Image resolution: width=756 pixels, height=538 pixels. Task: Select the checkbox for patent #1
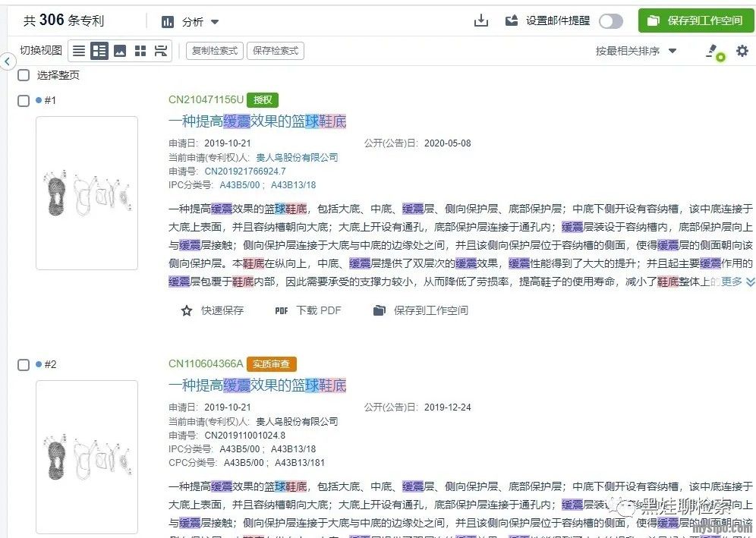pyautogui.click(x=24, y=100)
